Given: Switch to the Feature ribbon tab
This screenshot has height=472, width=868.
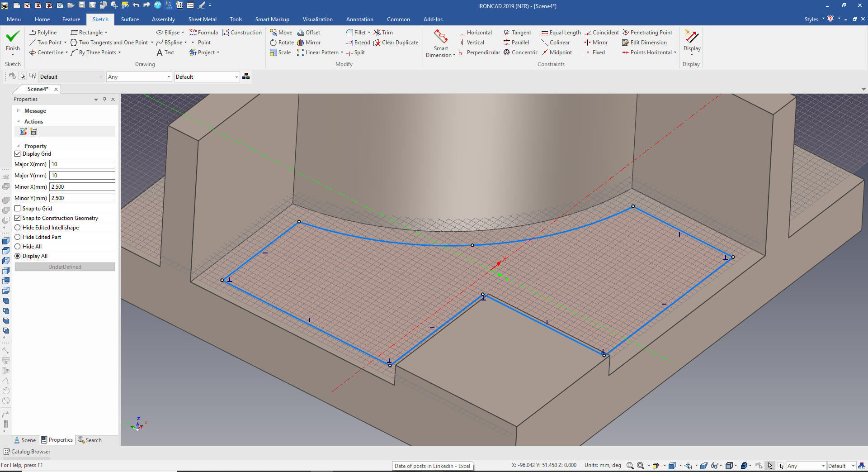Looking at the screenshot, I should point(71,19).
